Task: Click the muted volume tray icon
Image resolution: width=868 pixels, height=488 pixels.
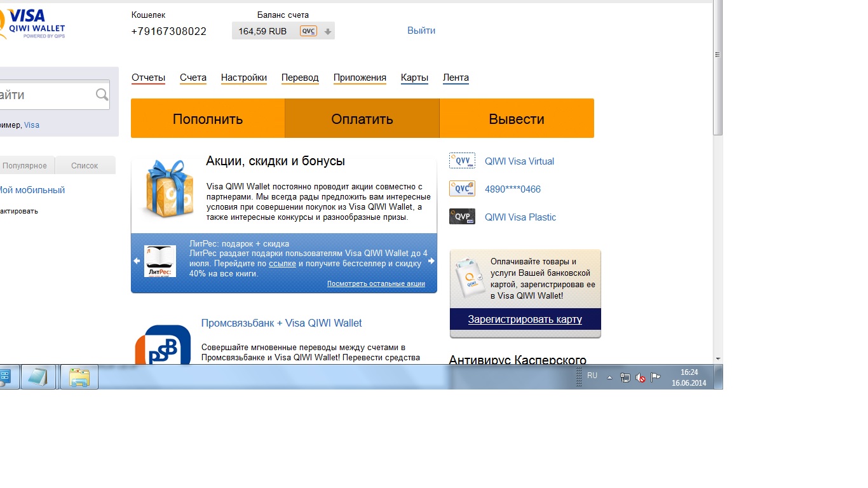Action: (641, 377)
